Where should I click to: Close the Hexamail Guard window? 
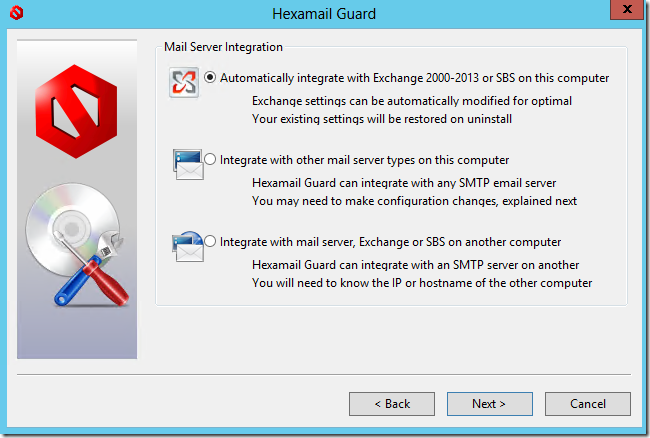point(627,9)
